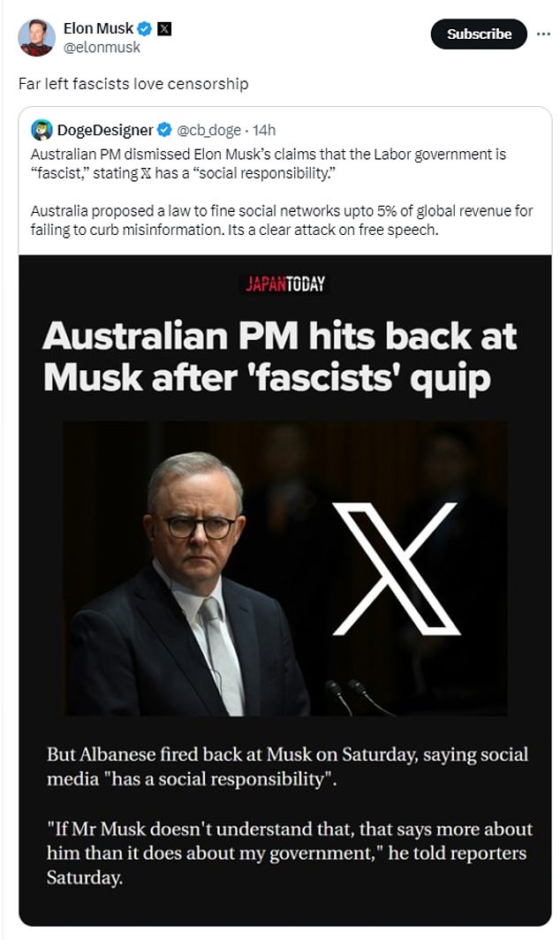
Task: Open the DogeDesigner display name link
Action: (105, 130)
